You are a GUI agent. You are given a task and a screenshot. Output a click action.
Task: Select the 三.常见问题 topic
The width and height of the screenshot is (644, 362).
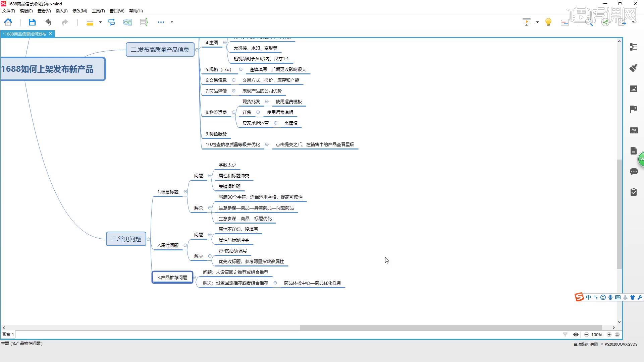coord(126,239)
